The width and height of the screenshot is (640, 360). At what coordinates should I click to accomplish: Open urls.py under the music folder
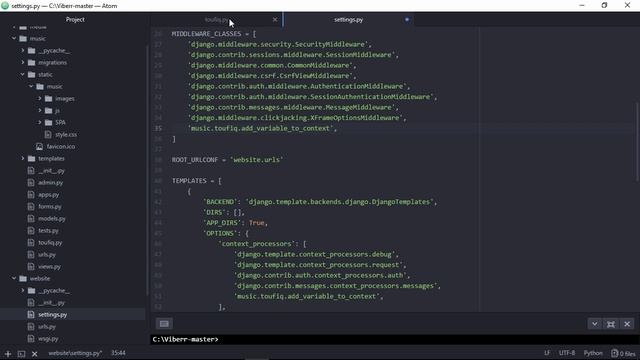click(x=47, y=255)
